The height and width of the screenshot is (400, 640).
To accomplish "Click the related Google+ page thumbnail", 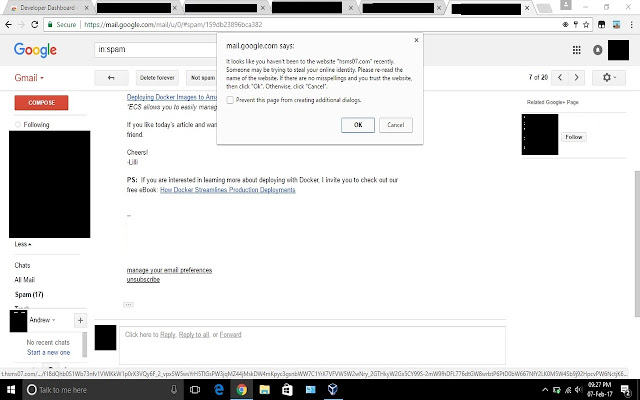I will click(540, 134).
